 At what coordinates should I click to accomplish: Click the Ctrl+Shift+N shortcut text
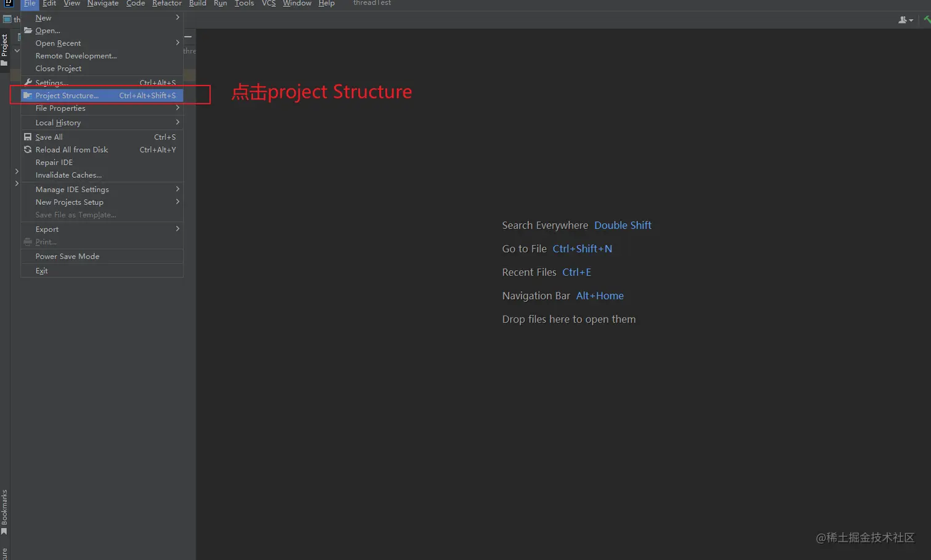click(x=582, y=249)
